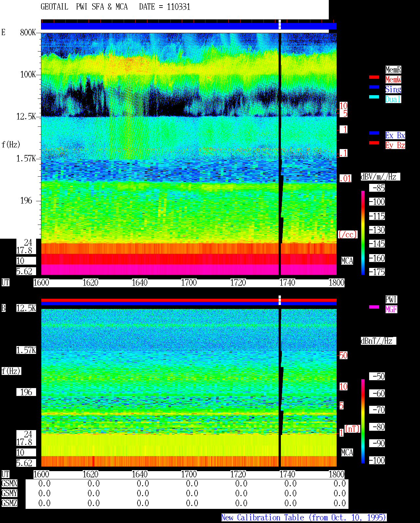This screenshot has height=523, width=420.
Task: Click the -85 color scale value
Action: click(377, 188)
